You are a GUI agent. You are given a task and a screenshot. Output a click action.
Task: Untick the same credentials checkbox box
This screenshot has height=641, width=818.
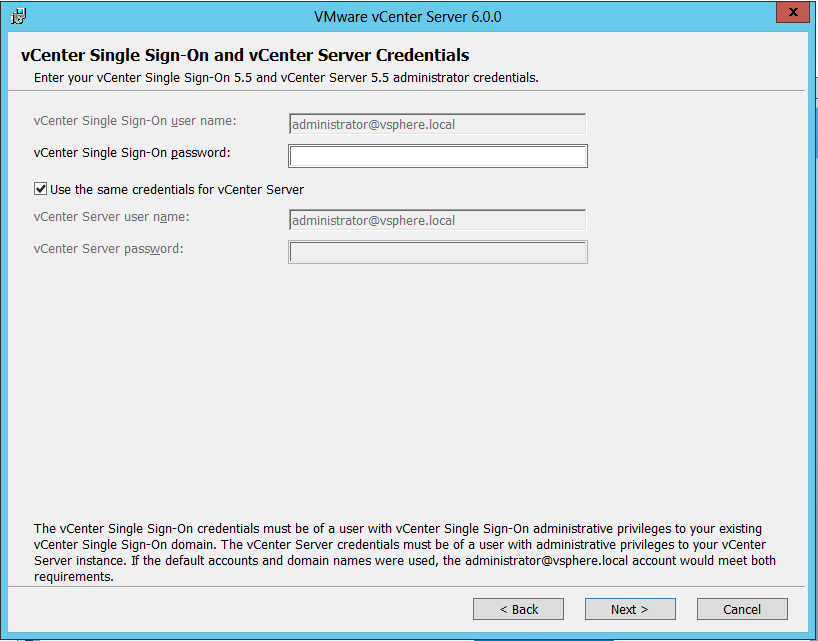pyautogui.click(x=41, y=188)
